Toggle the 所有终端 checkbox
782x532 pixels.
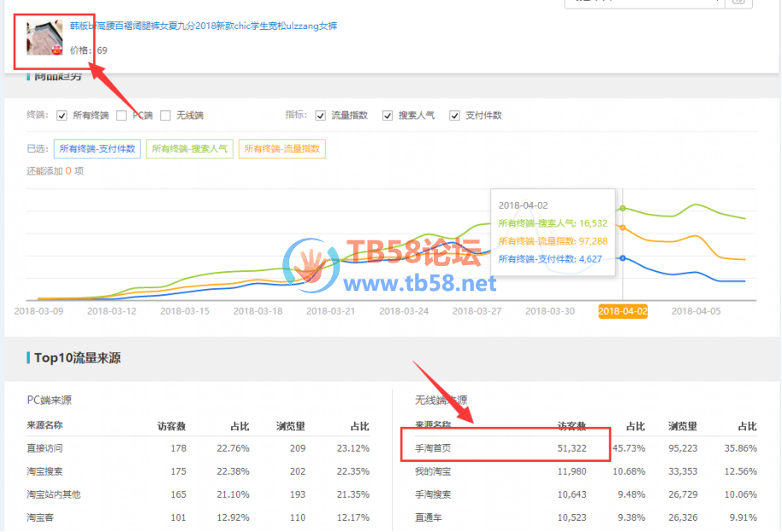62,115
